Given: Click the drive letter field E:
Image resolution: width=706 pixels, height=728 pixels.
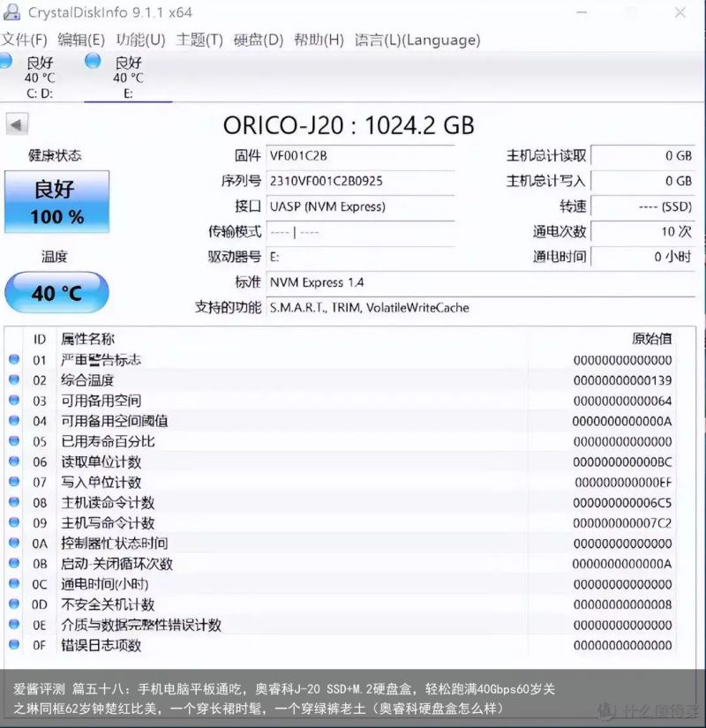Looking at the screenshot, I should (x=360, y=257).
